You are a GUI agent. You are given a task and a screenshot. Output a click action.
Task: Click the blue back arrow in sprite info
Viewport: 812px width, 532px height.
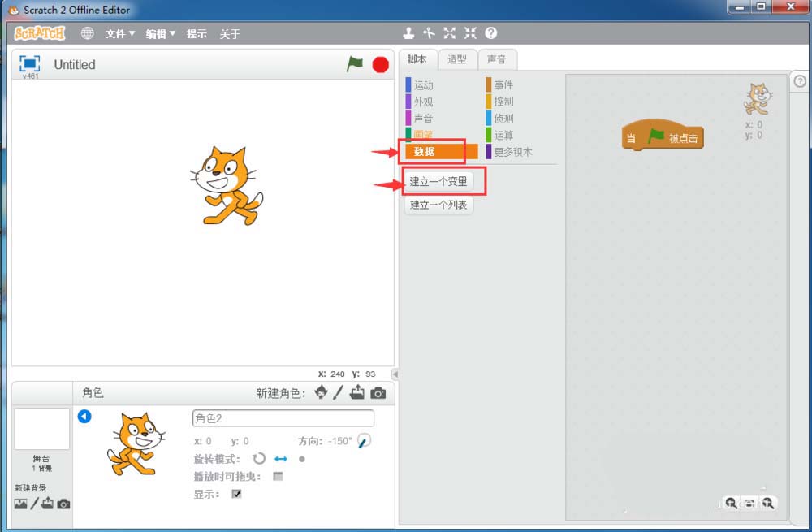click(84, 416)
